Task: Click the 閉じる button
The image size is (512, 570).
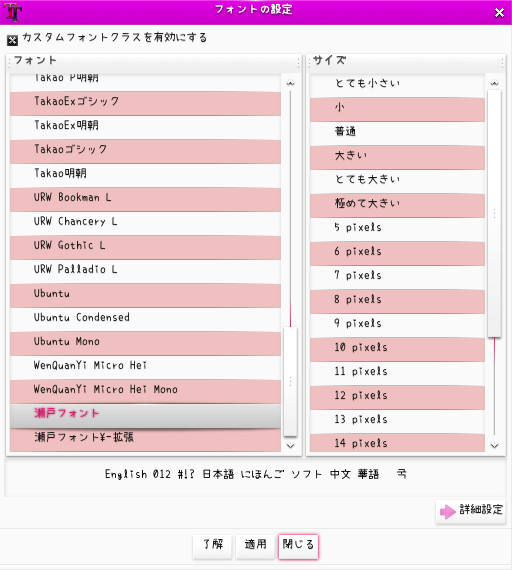Action: tap(298, 546)
